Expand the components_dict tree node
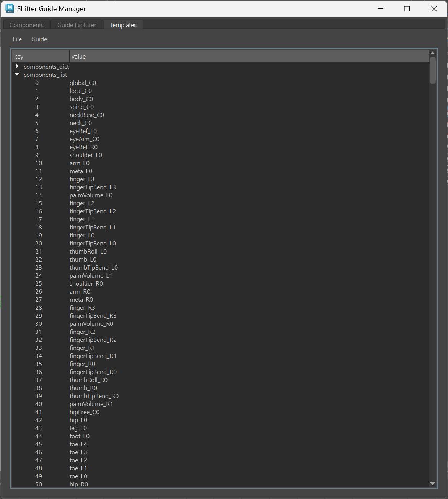 [x=17, y=67]
